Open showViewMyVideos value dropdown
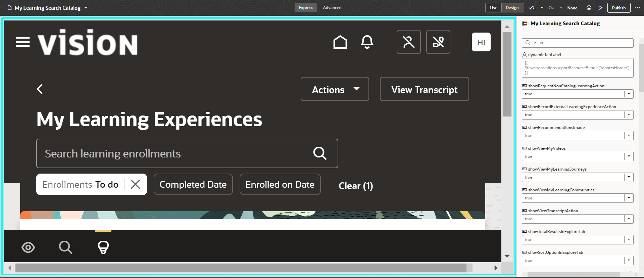 coord(629,156)
